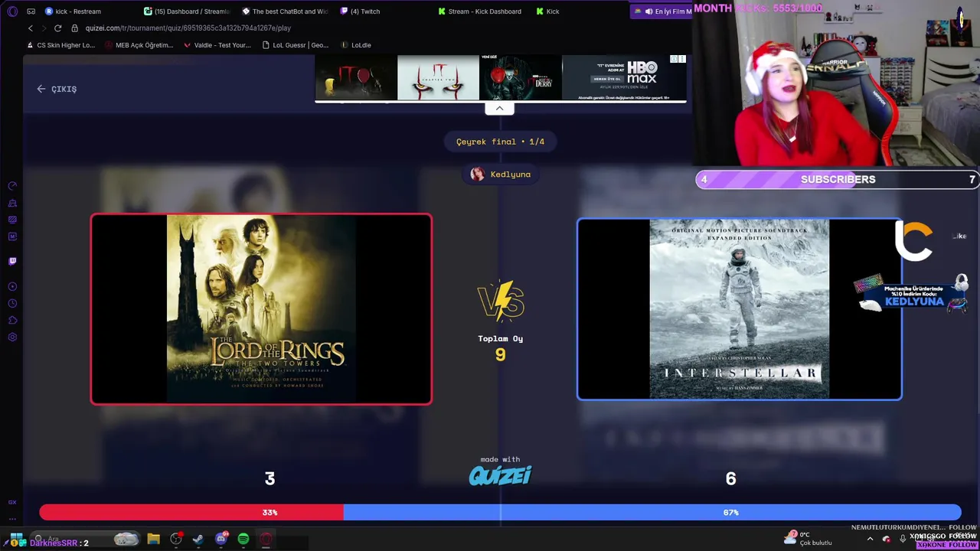Open Spotify from the taskbar
The image size is (980, 551).
[x=243, y=539]
